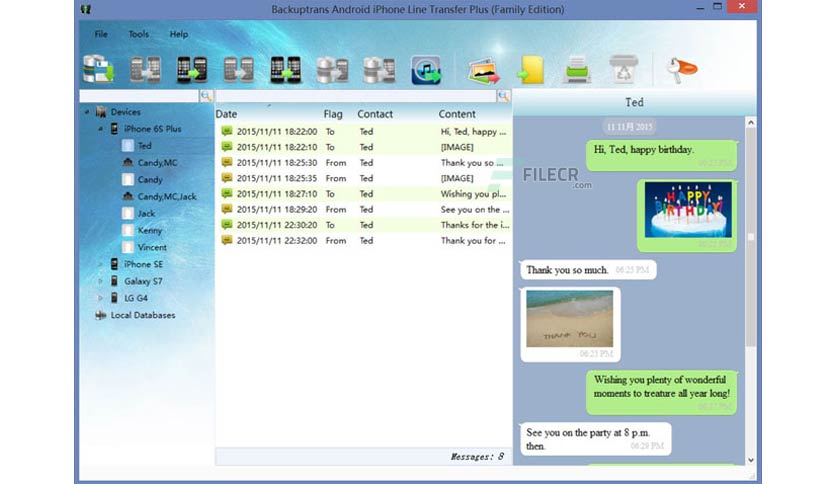Click the 'Thank you so much.' chat bubble
This screenshot has width=836, height=484.
(588, 270)
